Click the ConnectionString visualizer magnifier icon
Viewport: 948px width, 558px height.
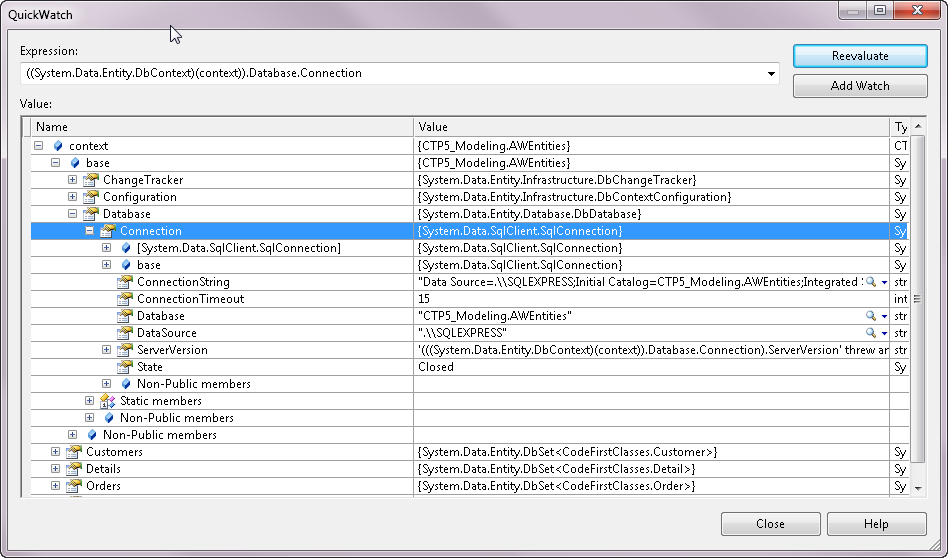pos(870,282)
